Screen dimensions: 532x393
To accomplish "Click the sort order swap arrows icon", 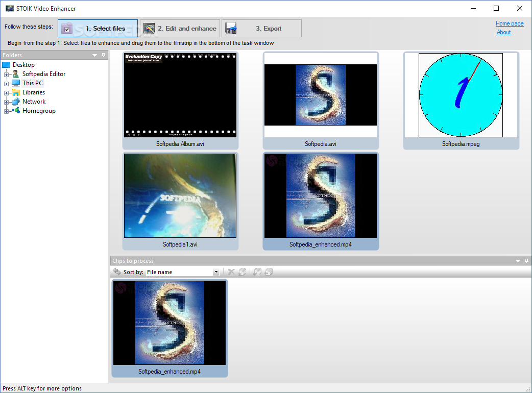I will (x=117, y=272).
